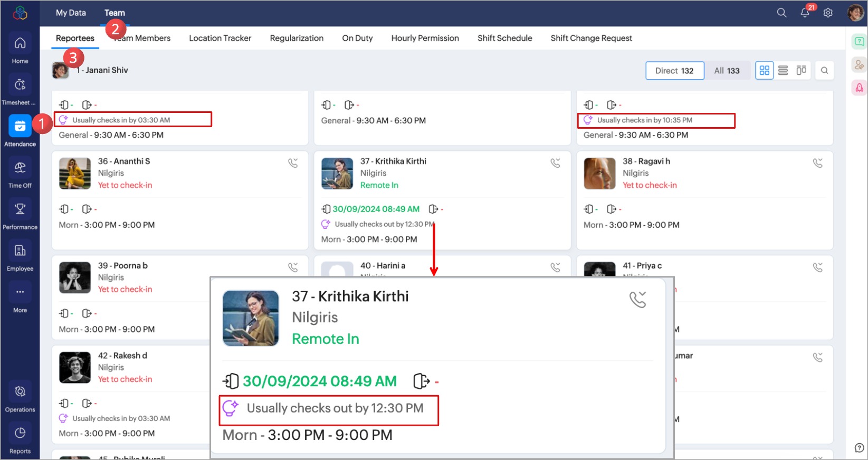
Task: Open Rakesh d profile photo
Action: click(x=75, y=367)
